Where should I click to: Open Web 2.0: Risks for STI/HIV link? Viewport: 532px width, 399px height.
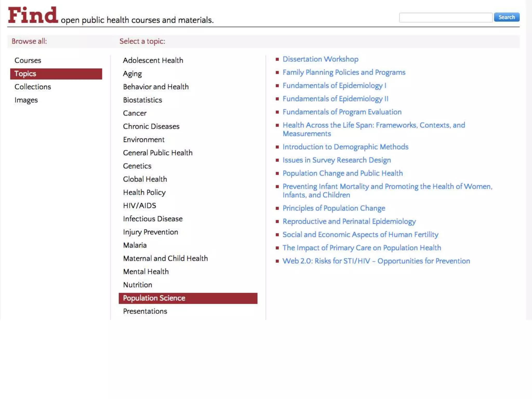point(376,261)
